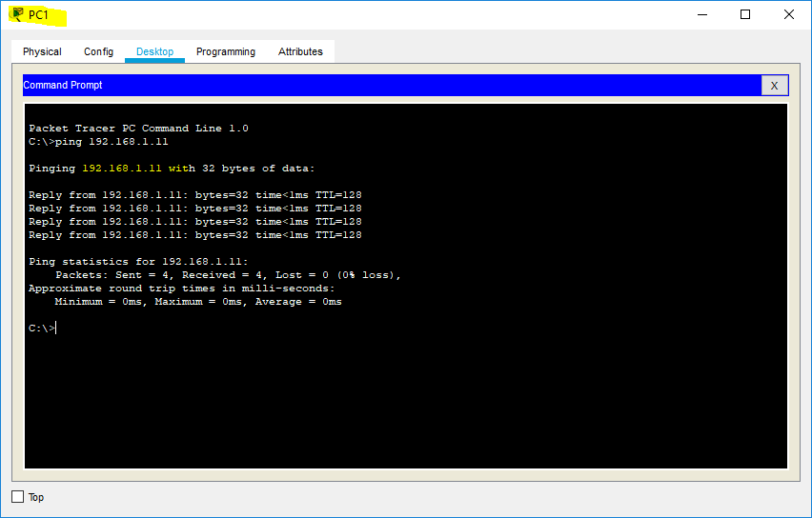The height and width of the screenshot is (518, 812).
Task: Minimize the PC1 window
Action: [701, 14]
